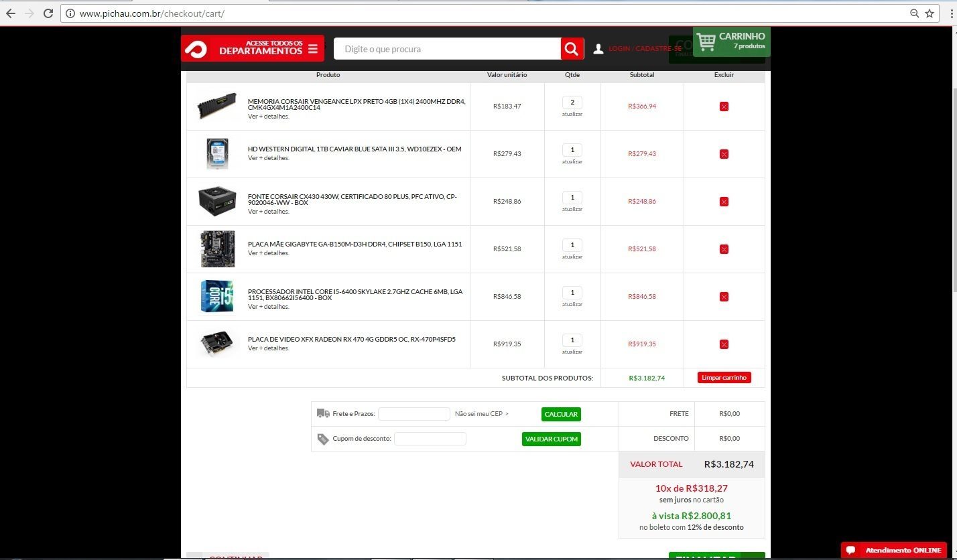Open the zoom magnifier icon in address bar
Screen dimensions: 957x560
click(x=914, y=13)
